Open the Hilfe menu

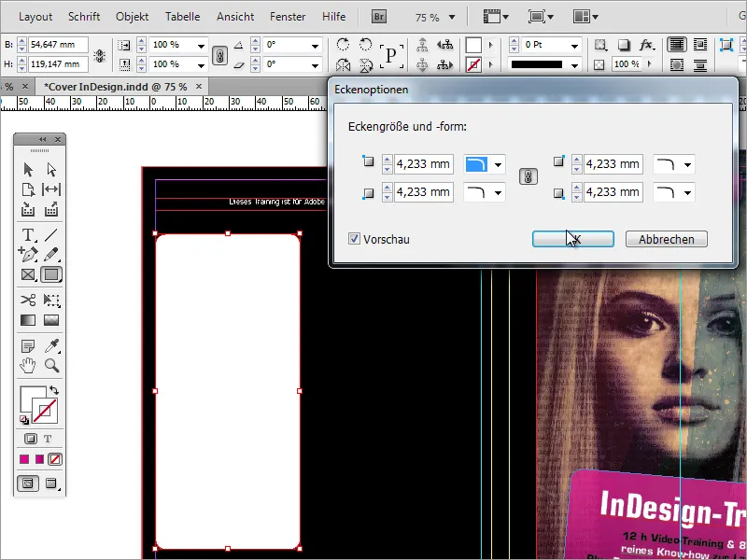pos(334,17)
